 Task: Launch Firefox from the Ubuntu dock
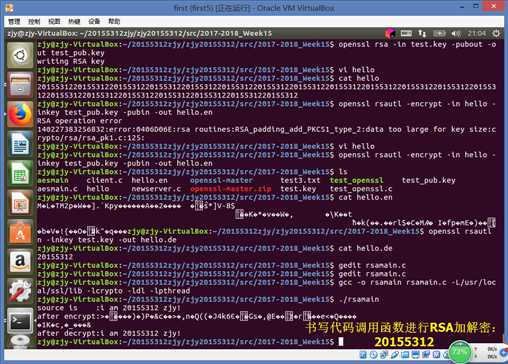pos(20,114)
